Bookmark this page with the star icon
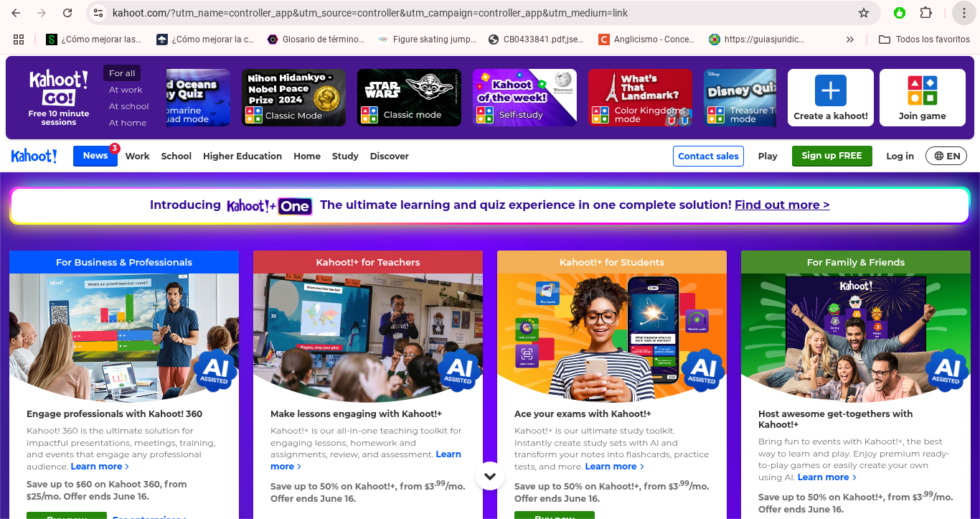 point(864,13)
